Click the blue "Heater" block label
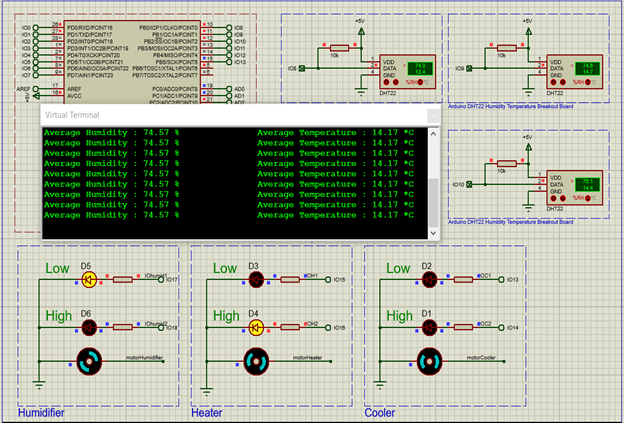Screen dimensions: 624x423 click(x=207, y=413)
